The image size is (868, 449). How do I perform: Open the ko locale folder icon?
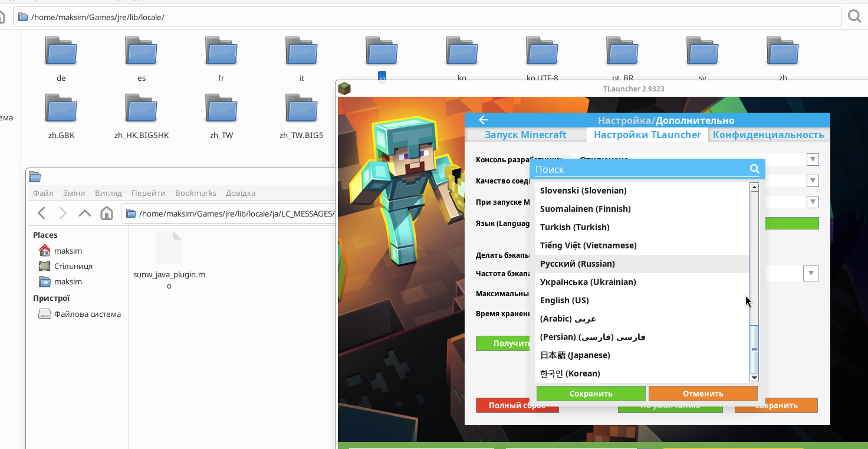462,51
